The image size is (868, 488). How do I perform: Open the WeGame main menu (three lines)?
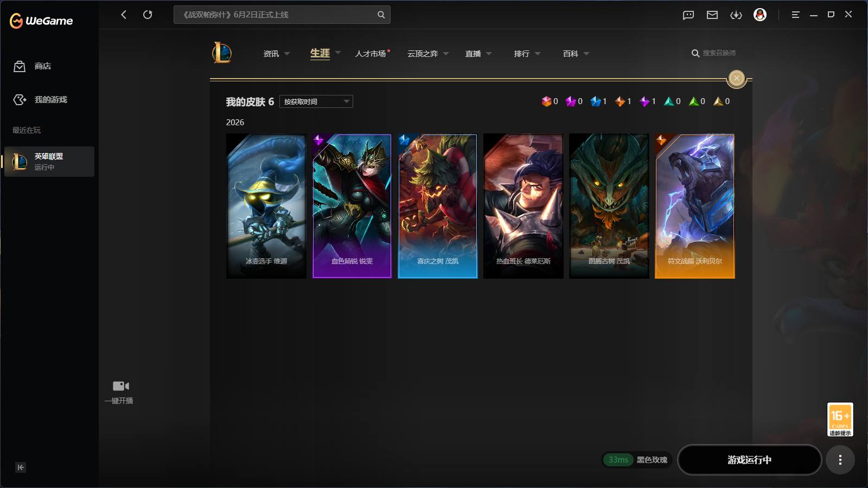[x=795, y=15]
